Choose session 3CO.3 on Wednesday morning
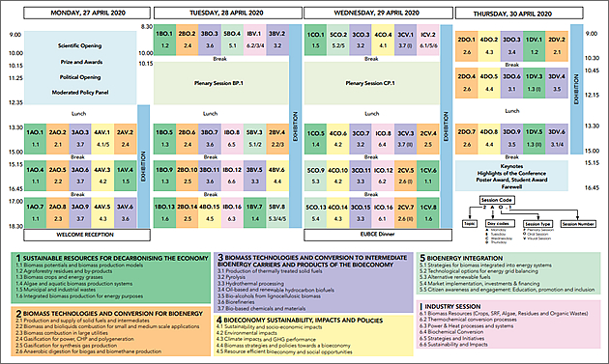 click(361, 40)
